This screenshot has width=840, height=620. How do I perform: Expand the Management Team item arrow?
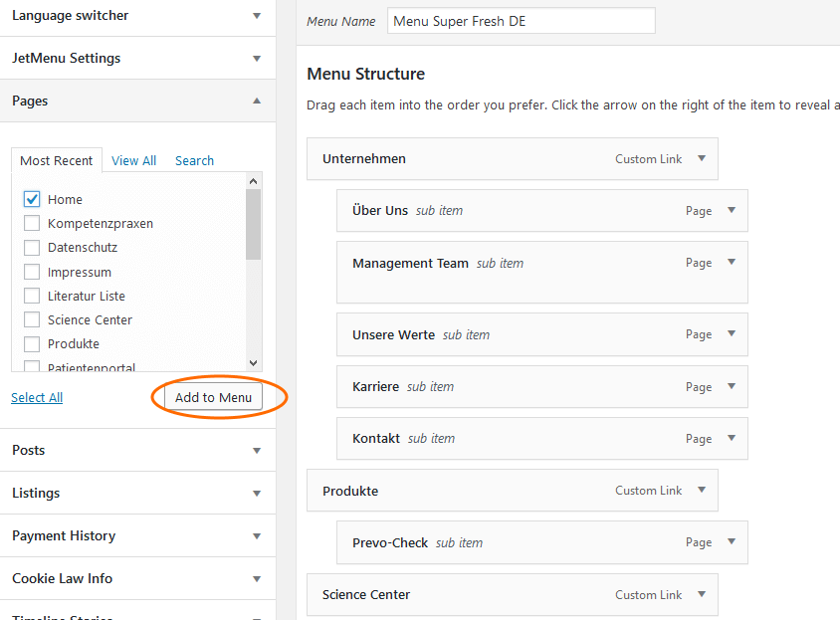[731, 263]
